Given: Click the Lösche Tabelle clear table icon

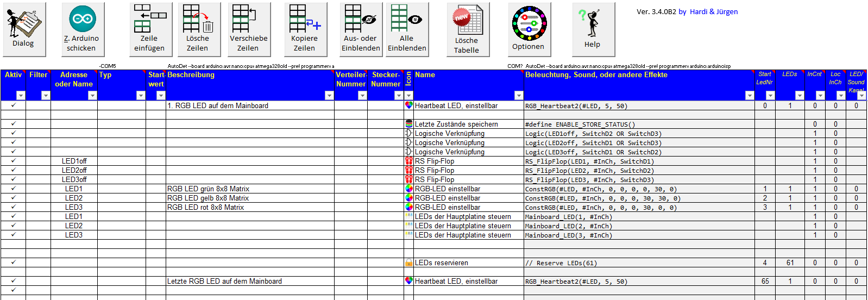Looking at the screenshot, I should [x=468, y=29].
